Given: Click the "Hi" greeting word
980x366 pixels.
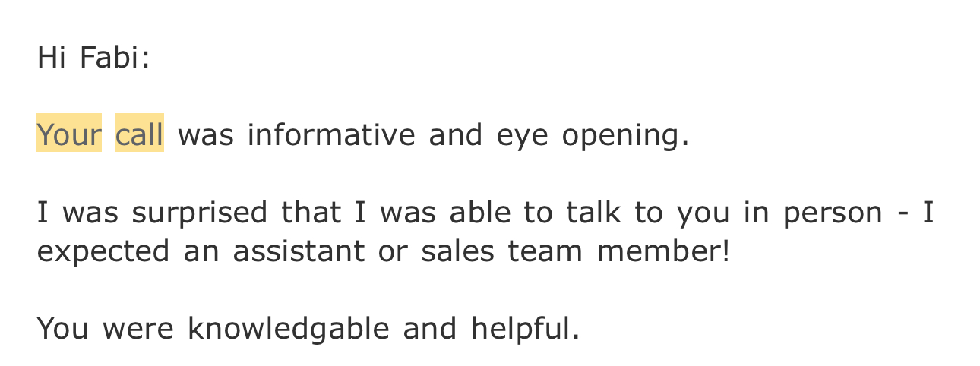Looking at the screenshot, I should (52, 58).
